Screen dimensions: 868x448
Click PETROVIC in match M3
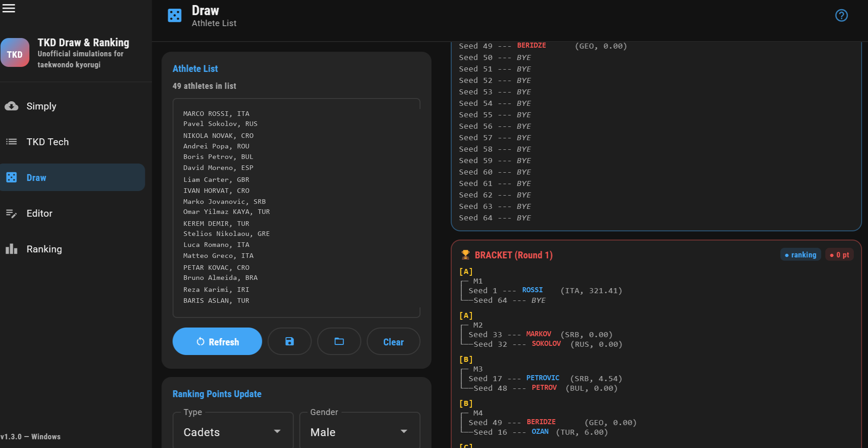543,378
